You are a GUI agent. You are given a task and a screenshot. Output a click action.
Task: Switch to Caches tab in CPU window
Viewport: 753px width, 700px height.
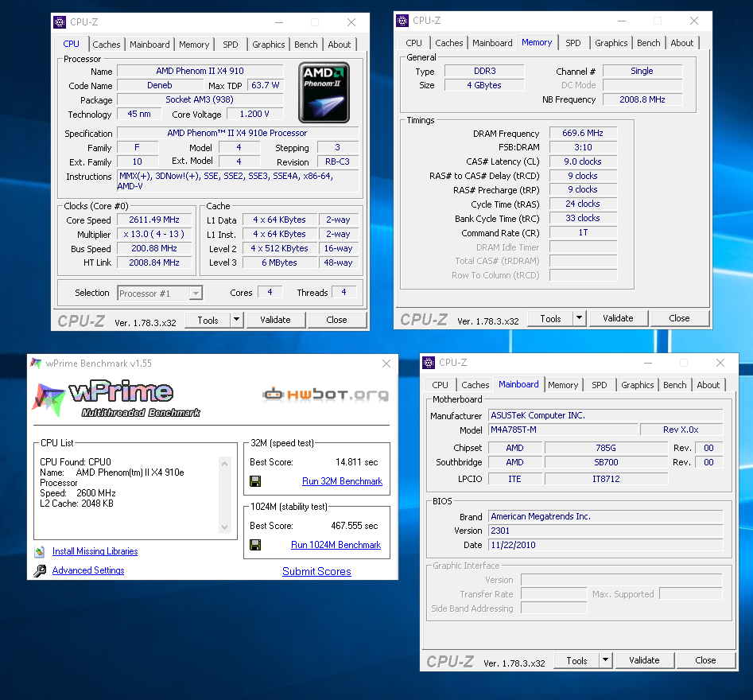pos(107,45)
